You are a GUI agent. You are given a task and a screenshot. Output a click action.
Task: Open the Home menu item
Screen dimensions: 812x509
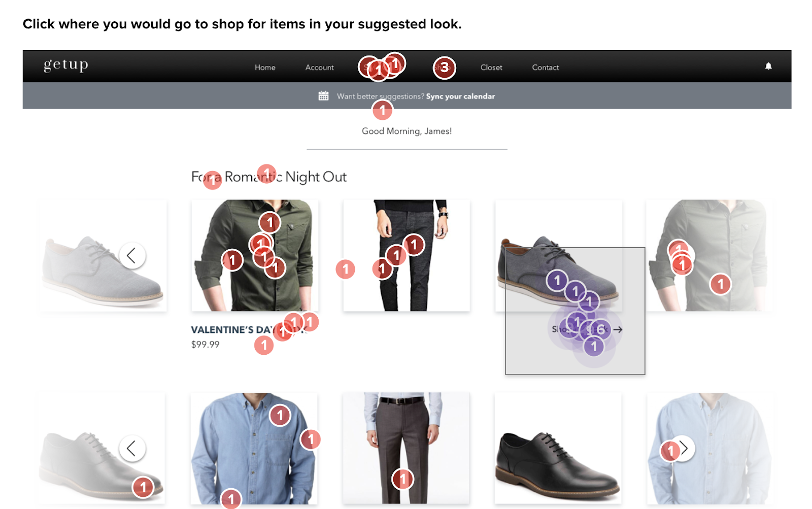coord(265,67)
